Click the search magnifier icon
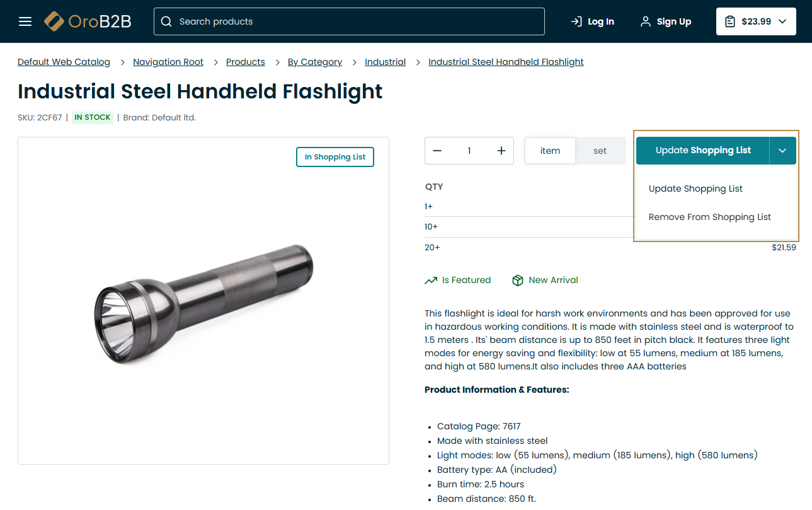812x510 pixels. 166,21
